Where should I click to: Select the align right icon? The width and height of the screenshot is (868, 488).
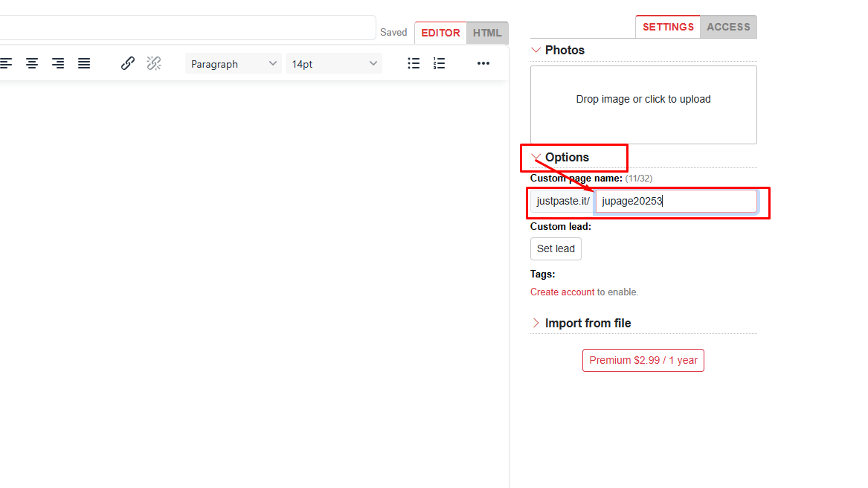tap(58, 63)
